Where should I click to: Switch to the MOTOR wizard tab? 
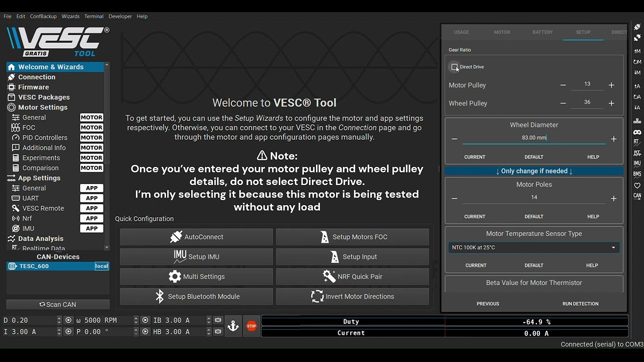pyautogui.click(x=502, y=32)
